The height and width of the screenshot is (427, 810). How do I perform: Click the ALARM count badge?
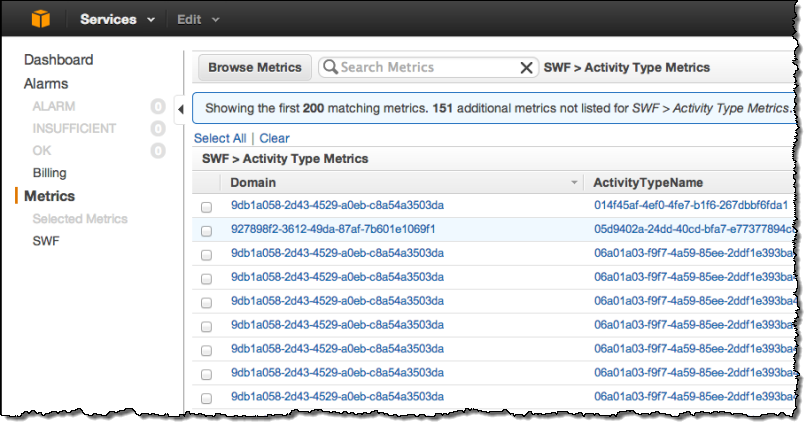[158, 106]
